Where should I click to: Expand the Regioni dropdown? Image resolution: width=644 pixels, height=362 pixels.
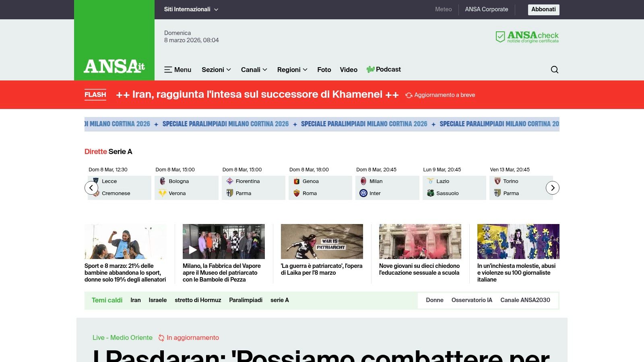[292, 70]
